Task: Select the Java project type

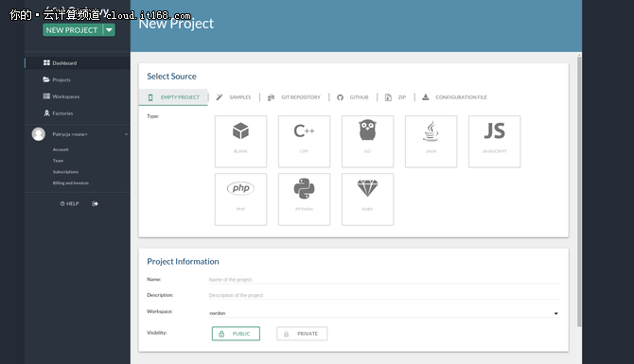Action: (x=431, y=142)
